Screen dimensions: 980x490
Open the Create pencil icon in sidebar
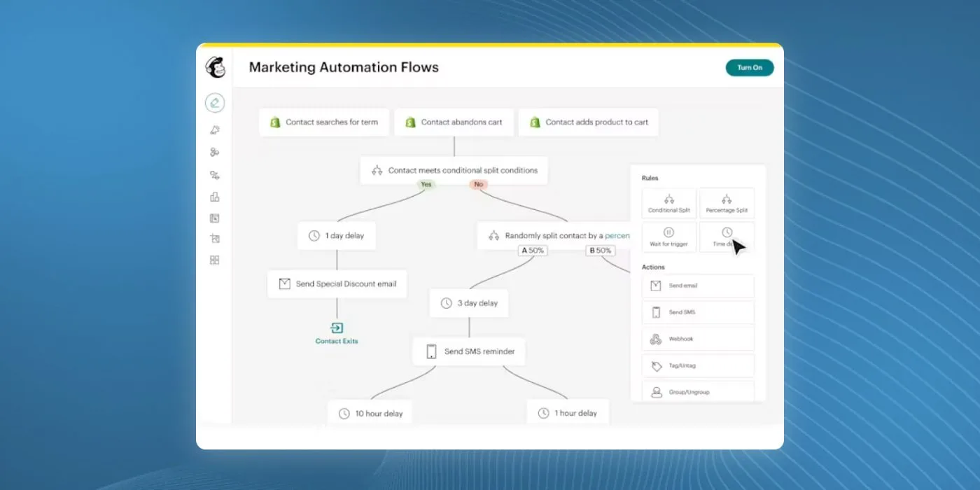click(x=215, y=103)
